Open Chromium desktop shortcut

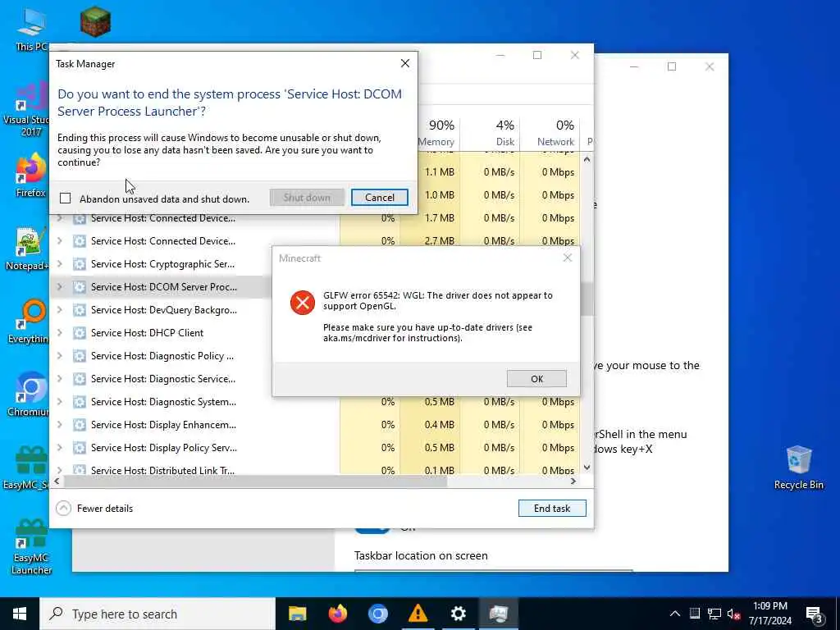point(30,395)
